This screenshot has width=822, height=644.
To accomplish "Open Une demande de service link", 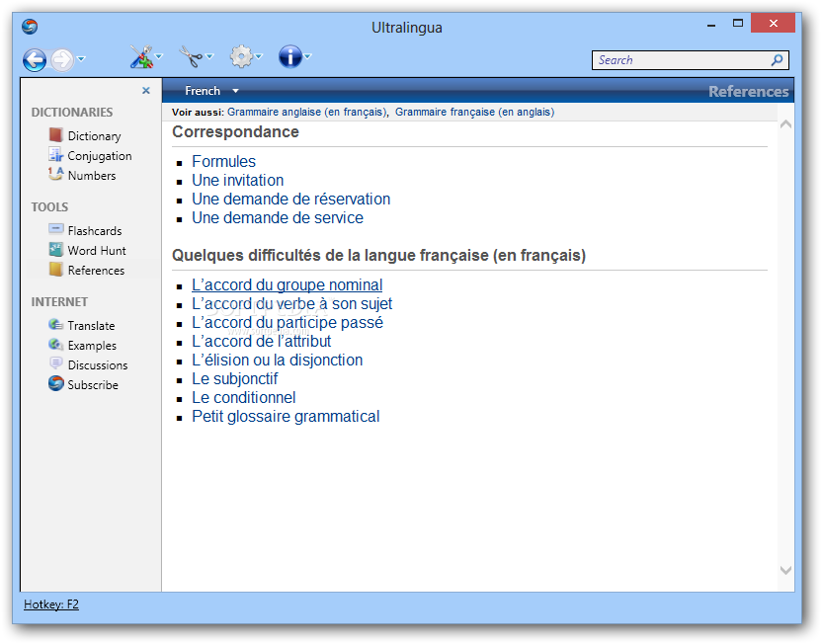I will point(278,218).
